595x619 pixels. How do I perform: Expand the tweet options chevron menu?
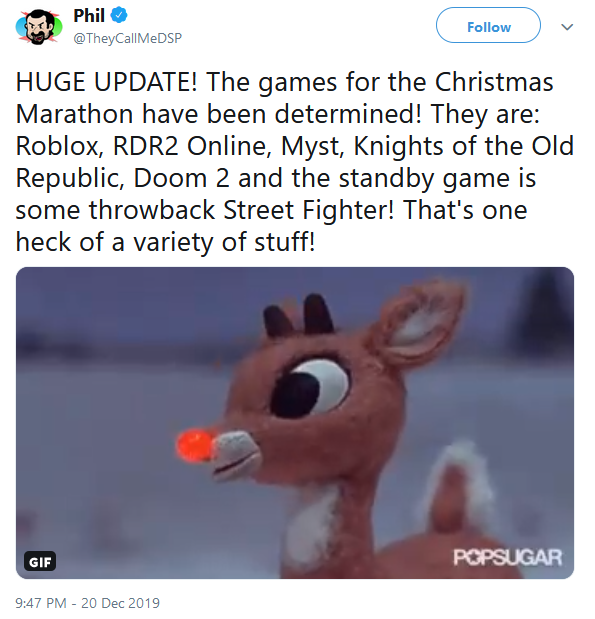(x=567, y=27)
